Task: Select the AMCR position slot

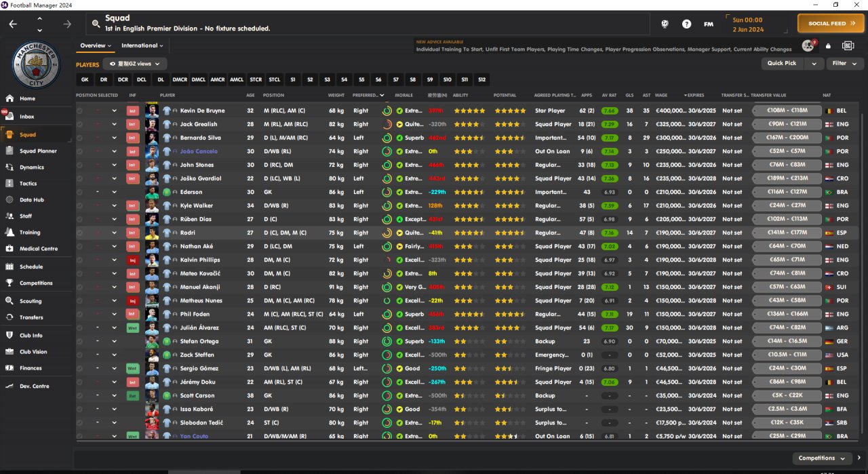Action: click(218, 79)
